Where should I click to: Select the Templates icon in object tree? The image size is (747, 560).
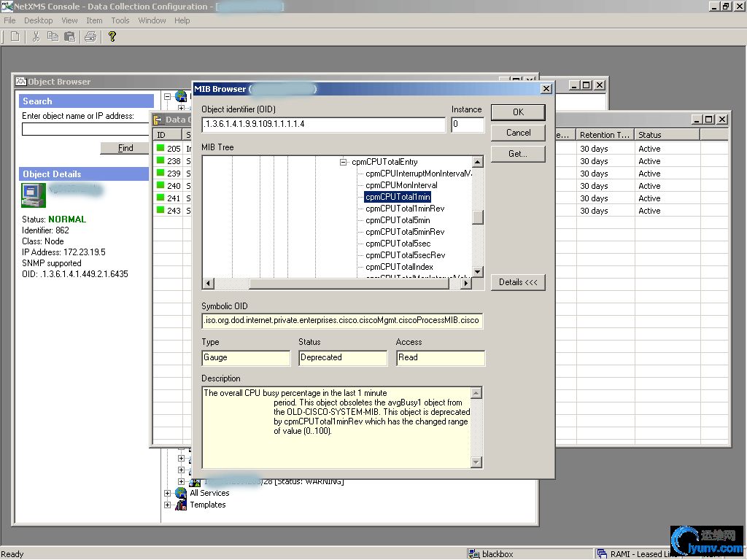(181, 505)
